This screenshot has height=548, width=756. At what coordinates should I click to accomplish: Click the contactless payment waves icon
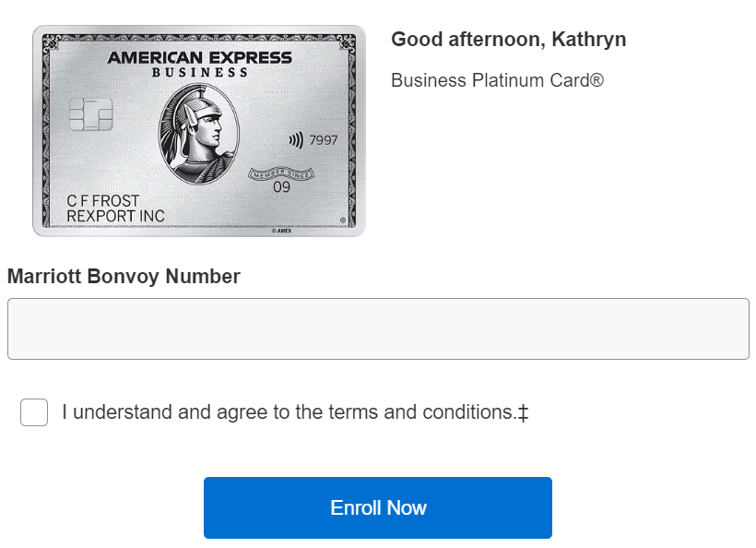295,138
